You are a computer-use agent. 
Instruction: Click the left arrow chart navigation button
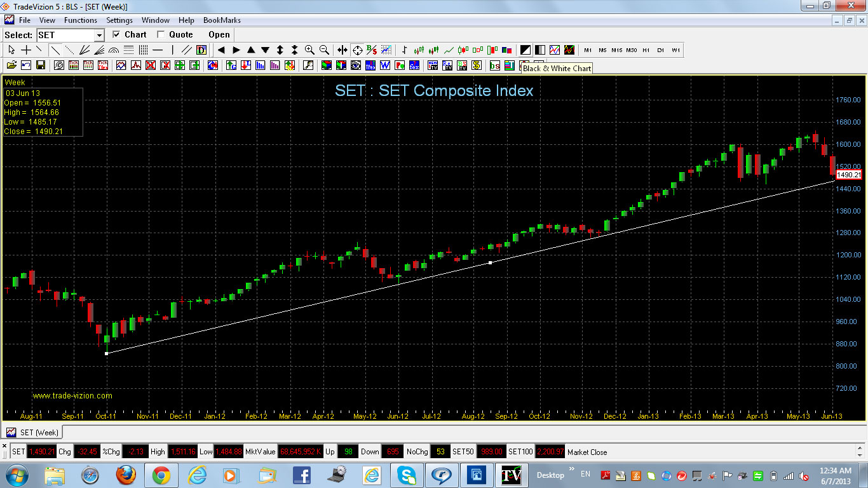coord(221,50)
